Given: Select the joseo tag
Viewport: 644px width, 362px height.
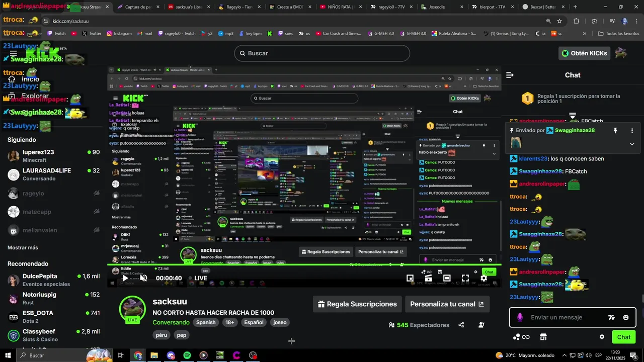Looking at the screenshot, I should [280, 322].
